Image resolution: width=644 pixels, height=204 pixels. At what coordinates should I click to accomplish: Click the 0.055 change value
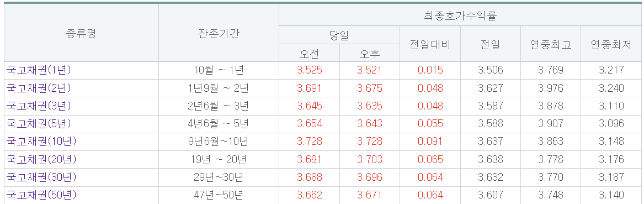pos(430,123)
